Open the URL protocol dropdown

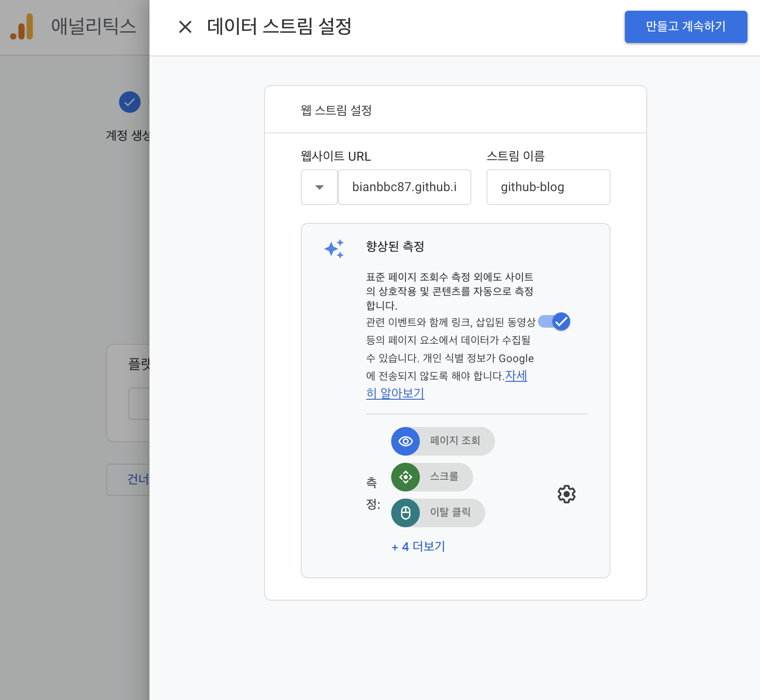[x=319, y=187]
